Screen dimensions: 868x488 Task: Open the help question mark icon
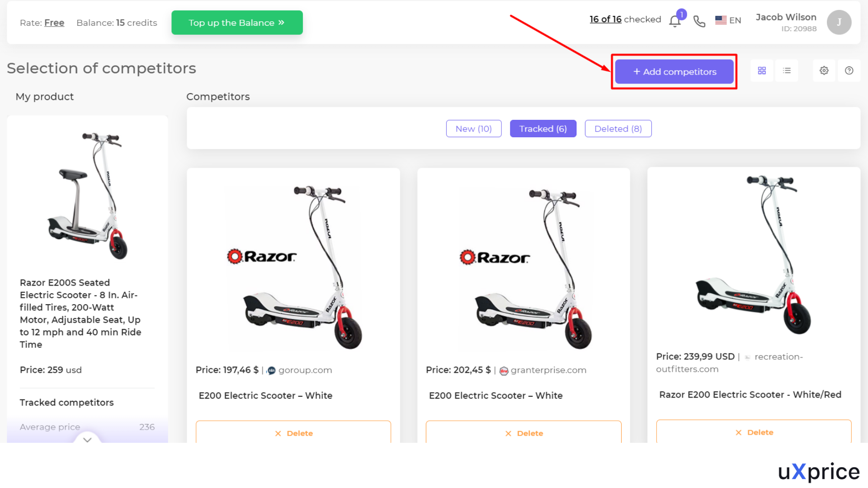(849, 70)
